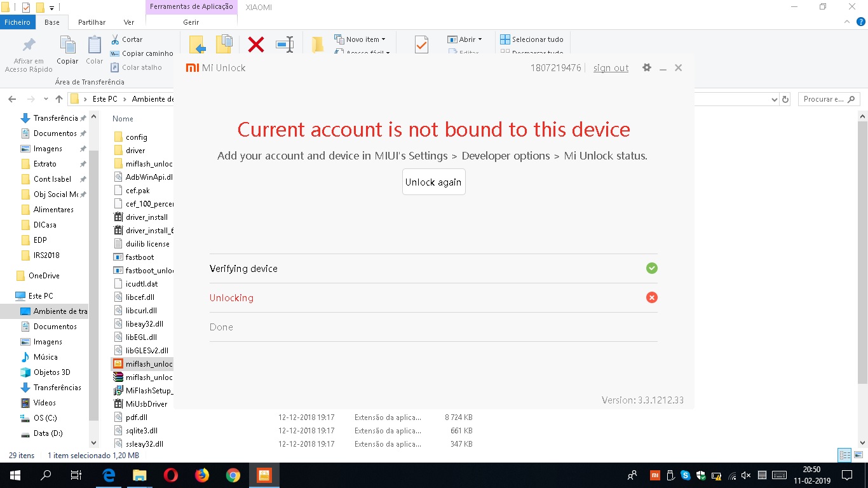Image resolution: width=868 pixels, height=488 pixels.
Task: Open Quick Access toolbar customize dropdown
Action: coord(52,8)
